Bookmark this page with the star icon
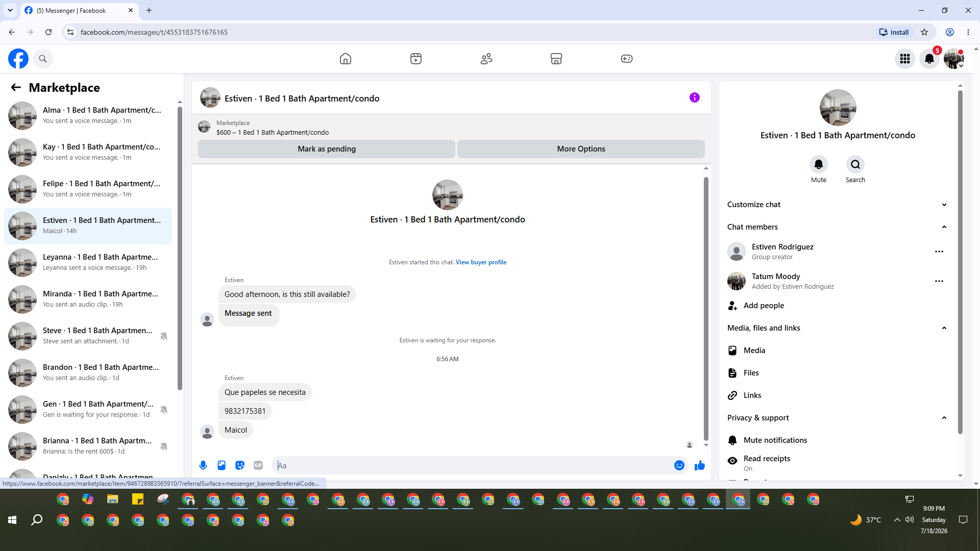 coord(924,32)
